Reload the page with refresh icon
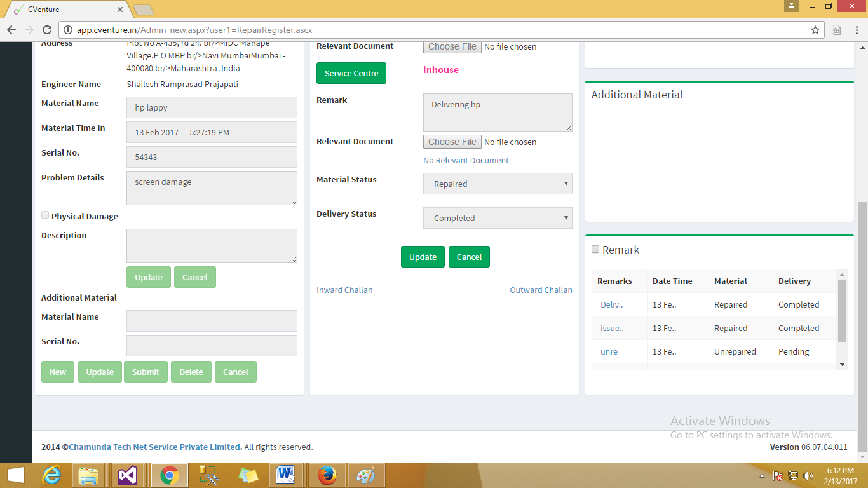The height and width of the screenshot is (488, 868). click(x=47, y=30)
